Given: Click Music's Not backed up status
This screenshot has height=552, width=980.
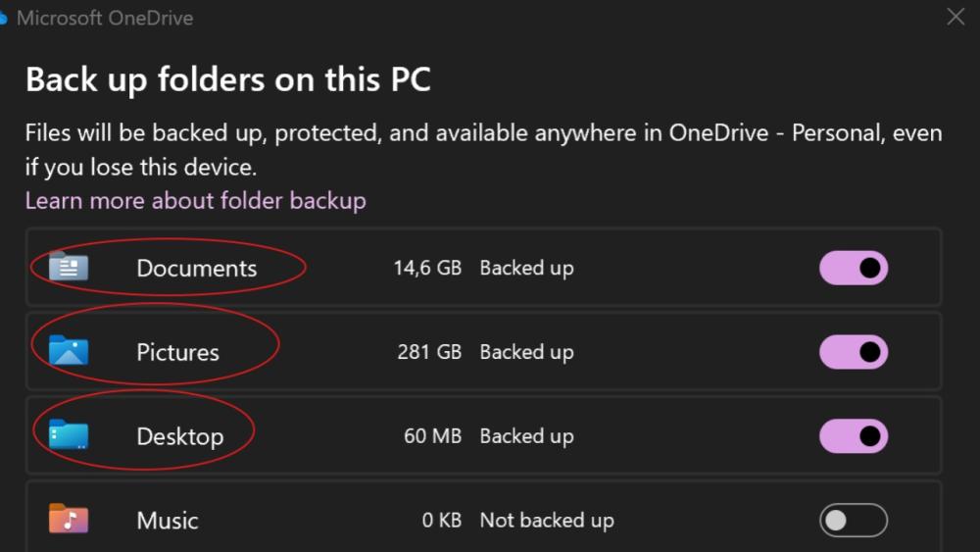Looking at the screenshot, I should click(x=546, y=521).
